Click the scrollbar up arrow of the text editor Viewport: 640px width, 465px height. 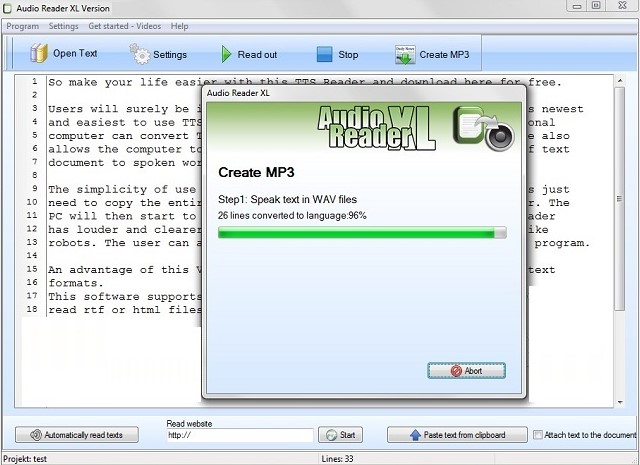click(x=620, y=80)
